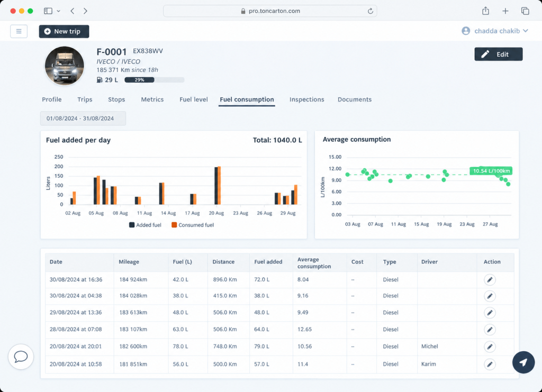The height and width of the screenshot is (392, 542).
Task: Edit the 30/08/2024 at 04:38 fuel entry
Action: point(490,296)
